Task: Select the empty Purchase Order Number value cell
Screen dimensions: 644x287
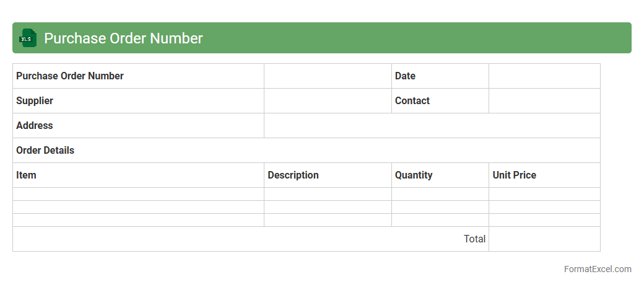Action: coord(328,76)
